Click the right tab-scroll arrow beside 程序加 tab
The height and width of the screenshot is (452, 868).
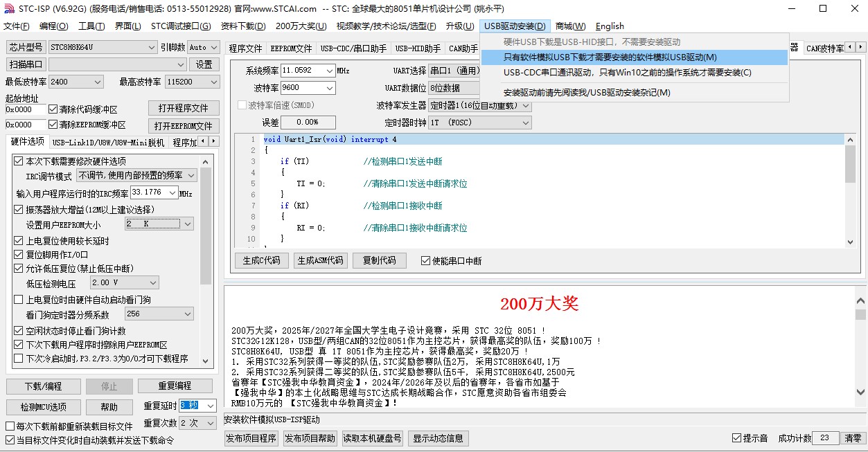click(x=213, y=141)
